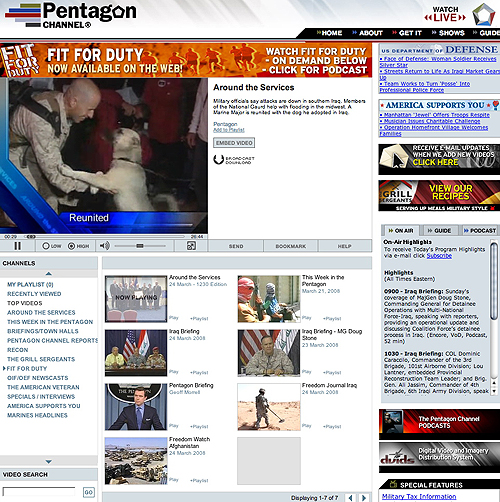Screen dimensions: 500x502
Task: Open receive e-mail updates banner
Action: [439, 159]
